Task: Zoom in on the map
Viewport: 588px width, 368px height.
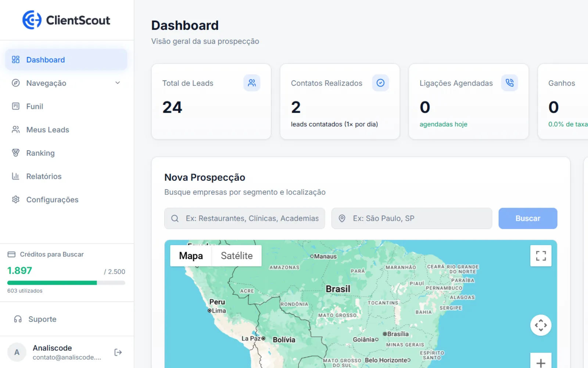Action: click(541, 361)
